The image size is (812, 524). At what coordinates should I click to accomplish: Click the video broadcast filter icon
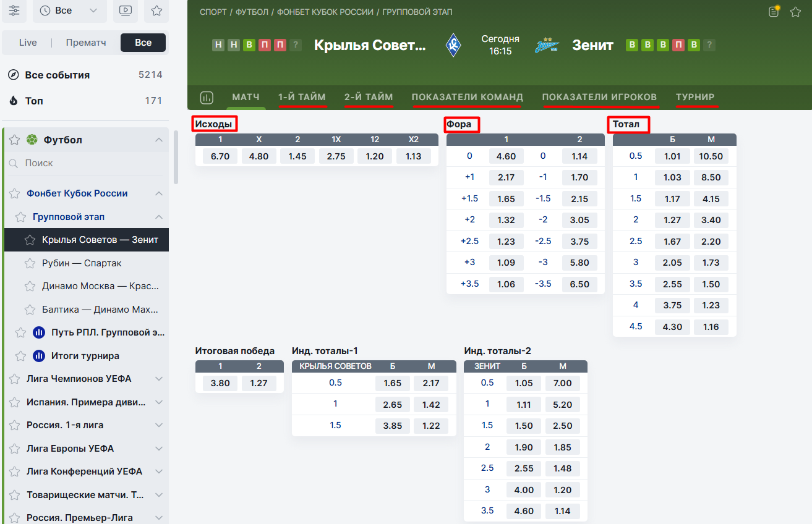pos(125,11)
